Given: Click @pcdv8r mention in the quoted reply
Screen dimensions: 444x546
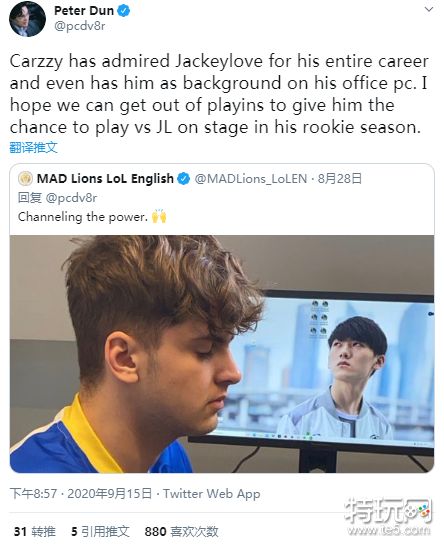Looking at the screenshot, I should point(71,198).
